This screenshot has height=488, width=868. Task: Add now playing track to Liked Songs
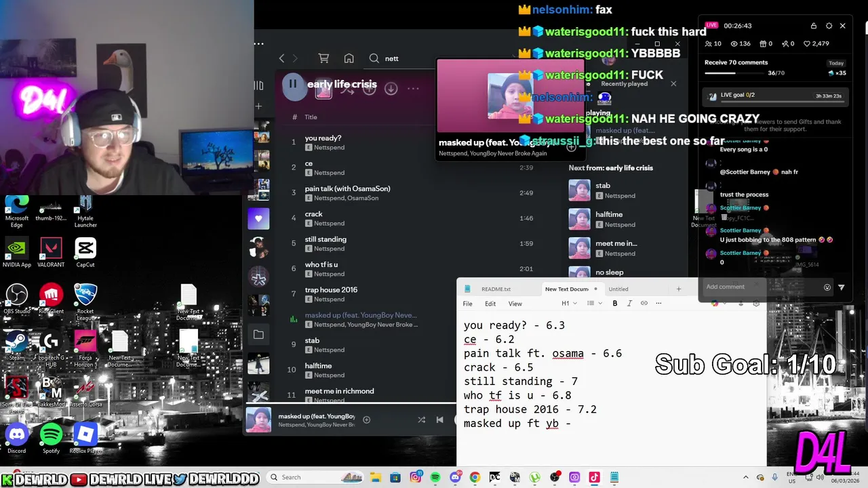pos(366,420)
